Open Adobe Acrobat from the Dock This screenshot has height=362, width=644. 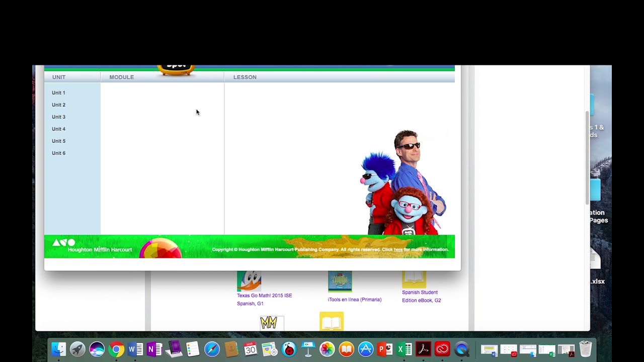pyautogui.click(x=423, y=349)
